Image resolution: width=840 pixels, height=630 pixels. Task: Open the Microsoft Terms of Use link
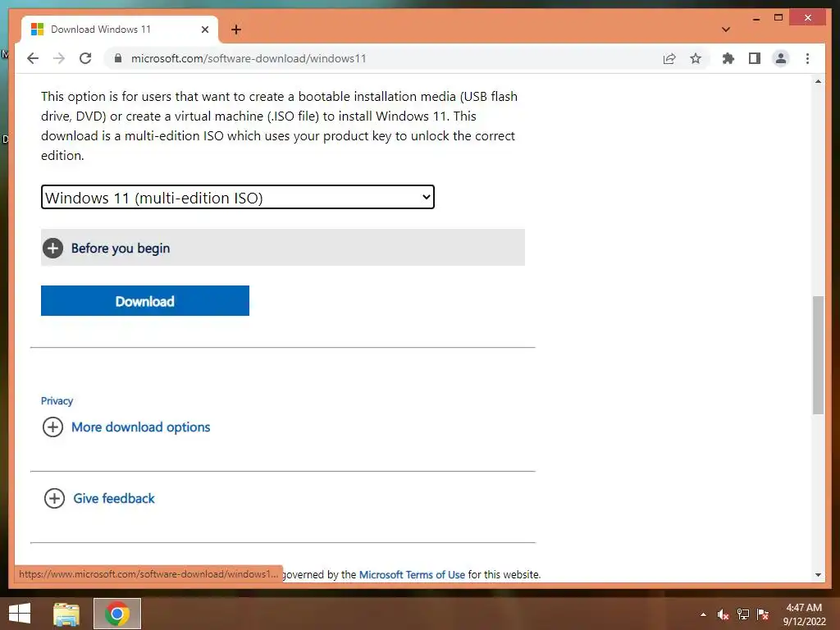tap(412, 574)
